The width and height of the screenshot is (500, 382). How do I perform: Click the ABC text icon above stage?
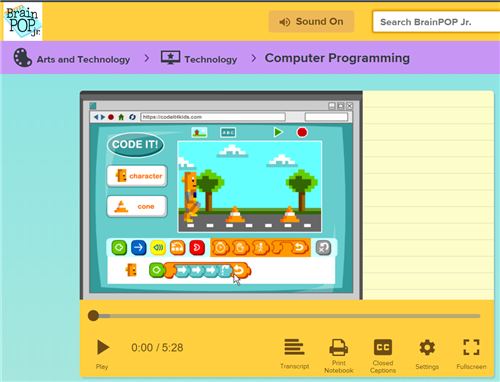[228, 132]
